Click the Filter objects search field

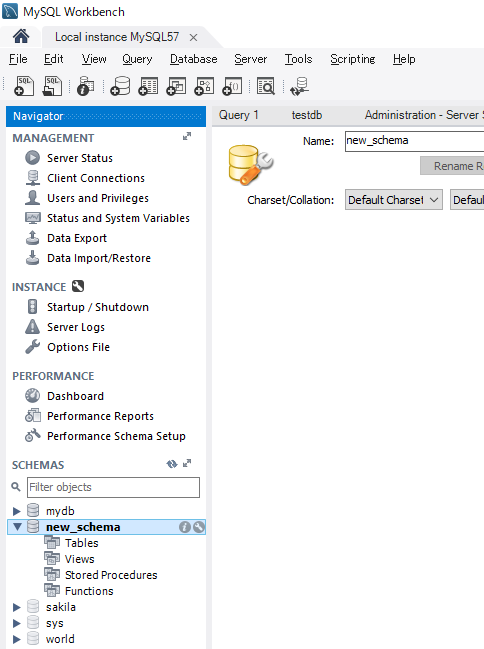click(113, 487)
